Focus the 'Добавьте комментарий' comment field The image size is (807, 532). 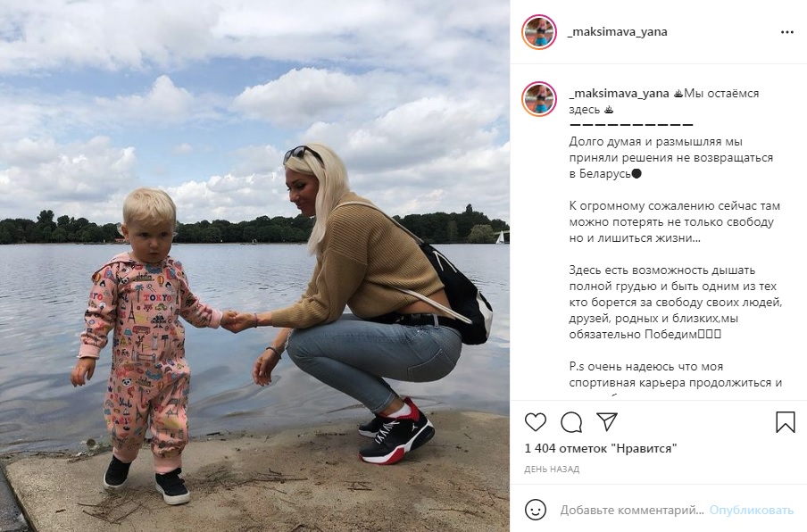(x=632, y=511)
